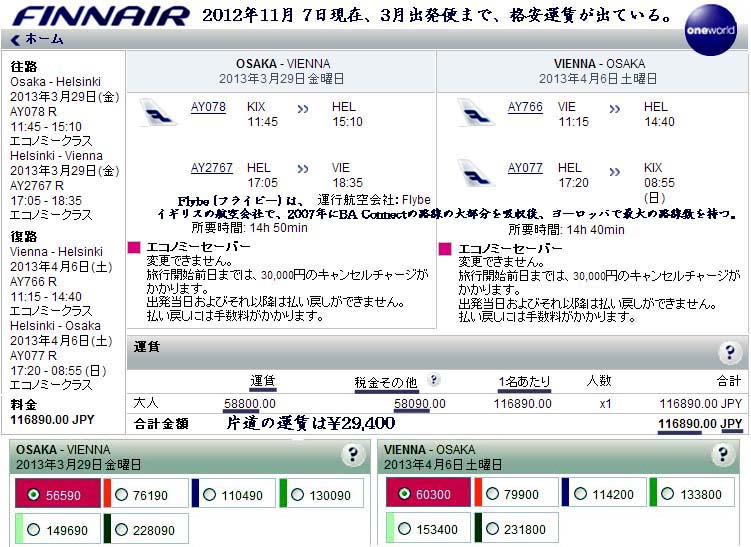Click the OSAKA - VIENNA flight header

[x=282, y=71]
